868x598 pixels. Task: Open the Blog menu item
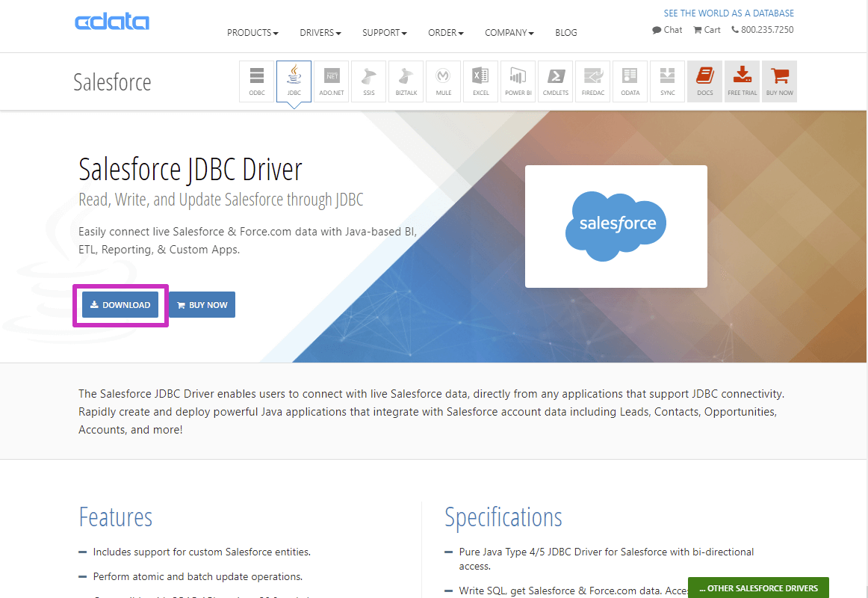(565, 33)
